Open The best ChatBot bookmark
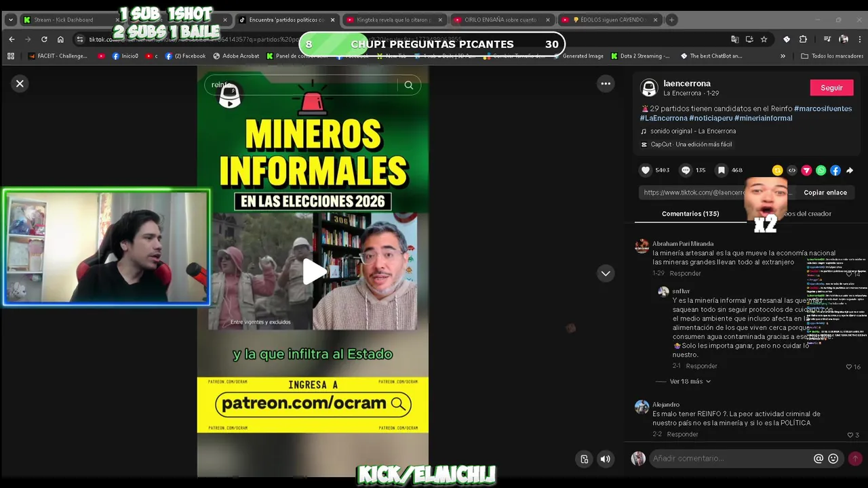Image resolution: width=868 pixels, height=488 pixels. coord(711,56)
